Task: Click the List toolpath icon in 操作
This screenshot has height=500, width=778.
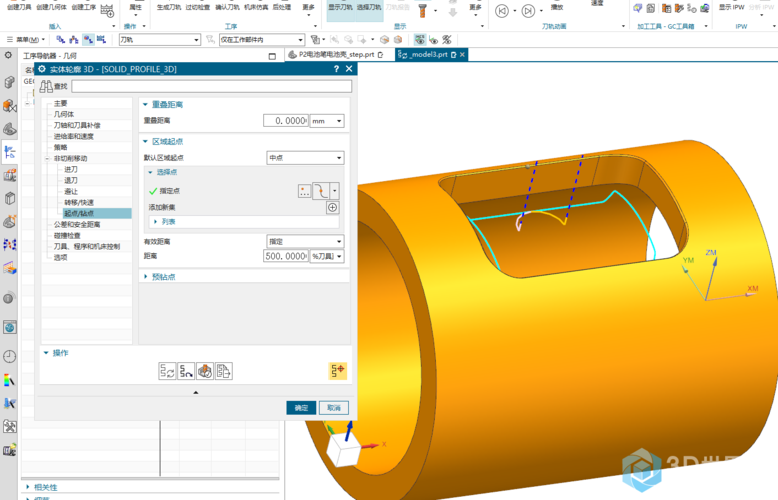Action: [223, 371]
